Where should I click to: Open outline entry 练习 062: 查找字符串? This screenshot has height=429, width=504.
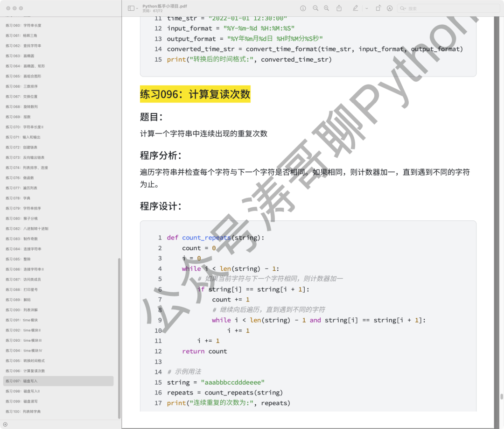tap(23, 46)
